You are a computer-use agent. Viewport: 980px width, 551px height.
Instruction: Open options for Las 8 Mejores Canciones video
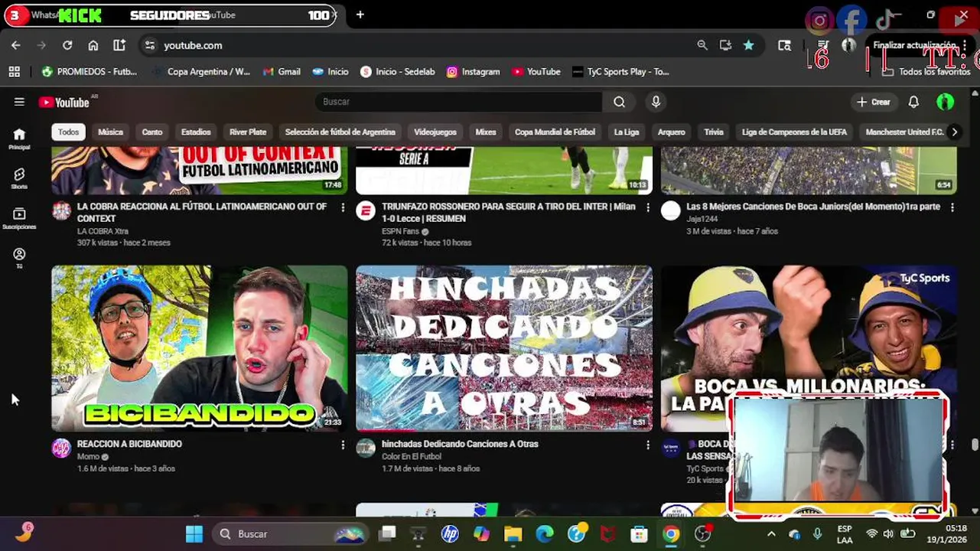pos(952,207)
